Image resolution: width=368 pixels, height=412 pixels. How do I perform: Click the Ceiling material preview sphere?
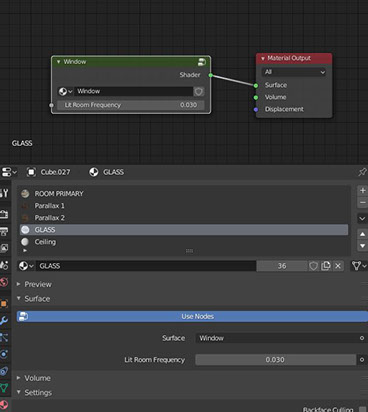(25, 242)
